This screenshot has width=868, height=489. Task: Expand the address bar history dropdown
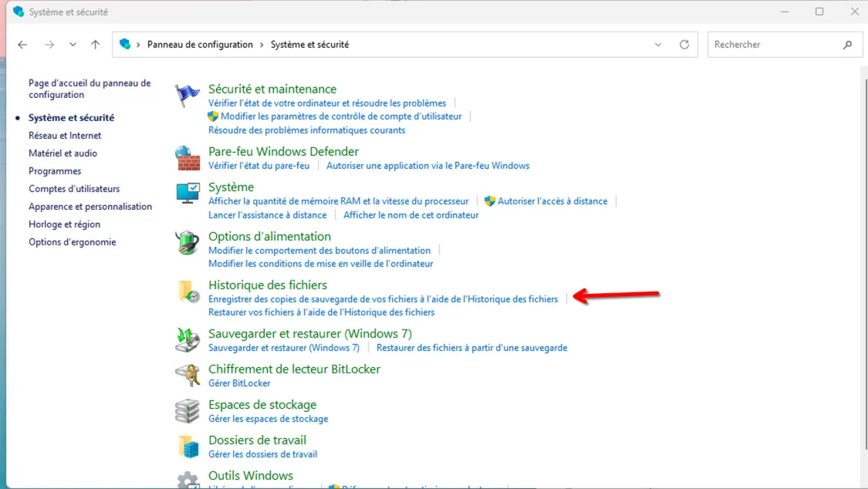(x=657, y=44)
